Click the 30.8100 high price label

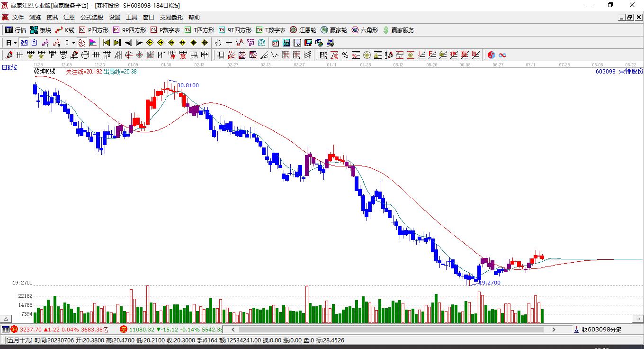pos(188,85)
